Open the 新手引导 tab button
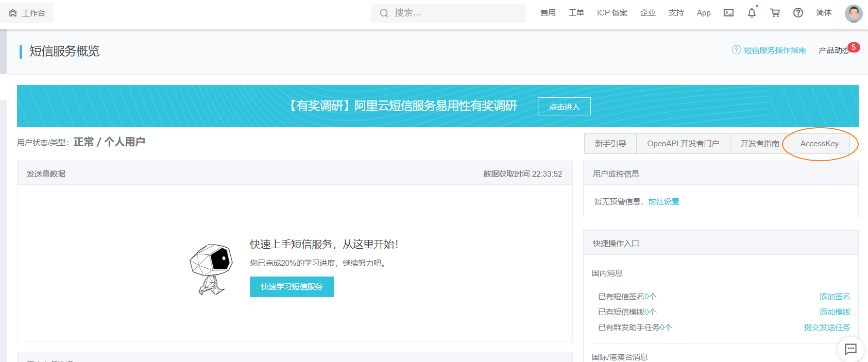 point(610,144)
